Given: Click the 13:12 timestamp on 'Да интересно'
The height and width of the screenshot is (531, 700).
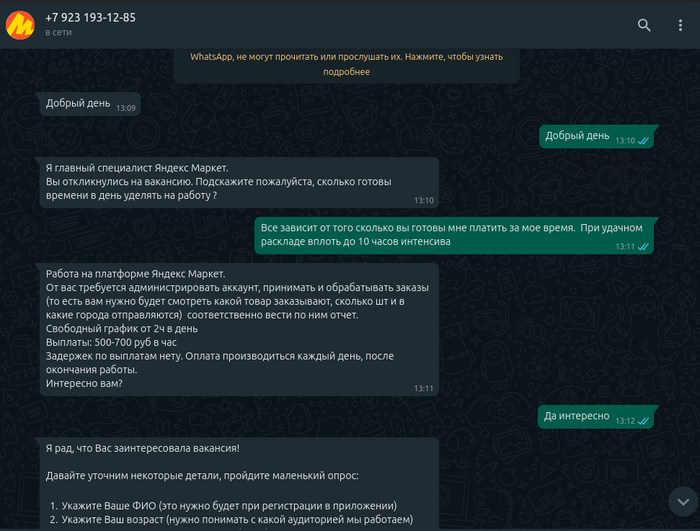Looking at the screenshot, I should click(625, 421).
